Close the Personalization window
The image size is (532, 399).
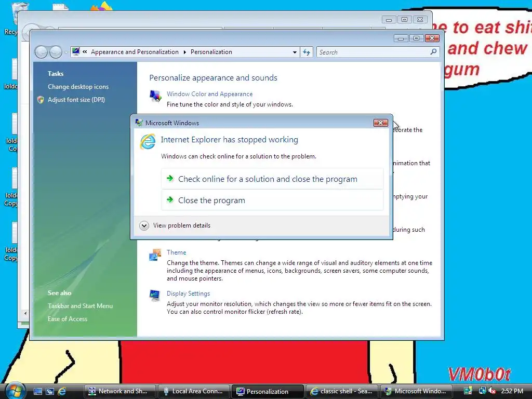[432, 38]
